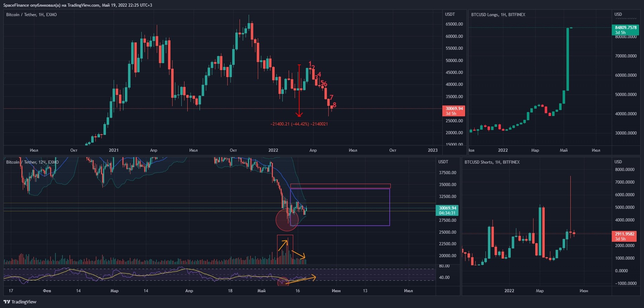Click the 30000.0000 label on the Longs chart
The image size is (644, 308).
[x=626, y=133]
